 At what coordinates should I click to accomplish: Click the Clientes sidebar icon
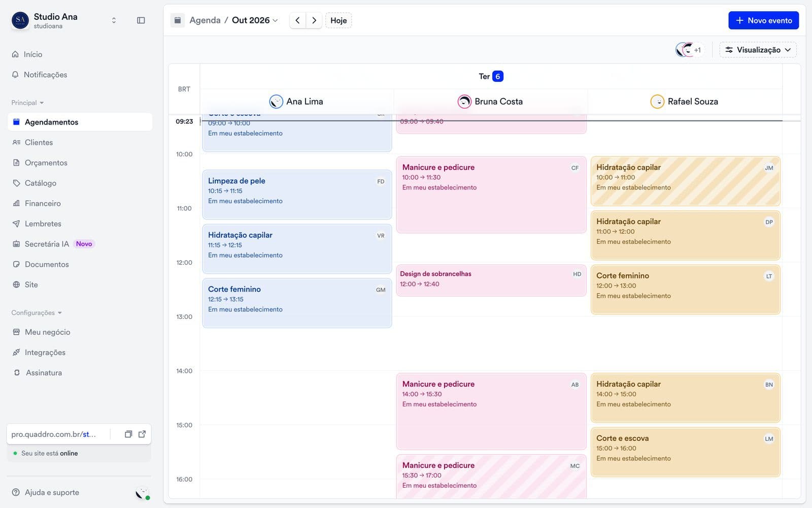(x=16, y=142)
